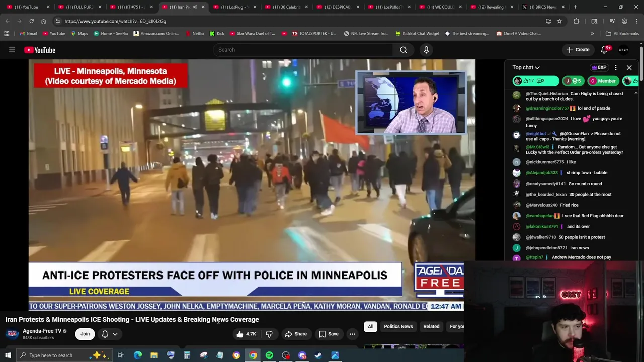Start voice search with the microphone icon
Image resolution: width=644 pixels, height=362 pixels.
click(426, 50)
